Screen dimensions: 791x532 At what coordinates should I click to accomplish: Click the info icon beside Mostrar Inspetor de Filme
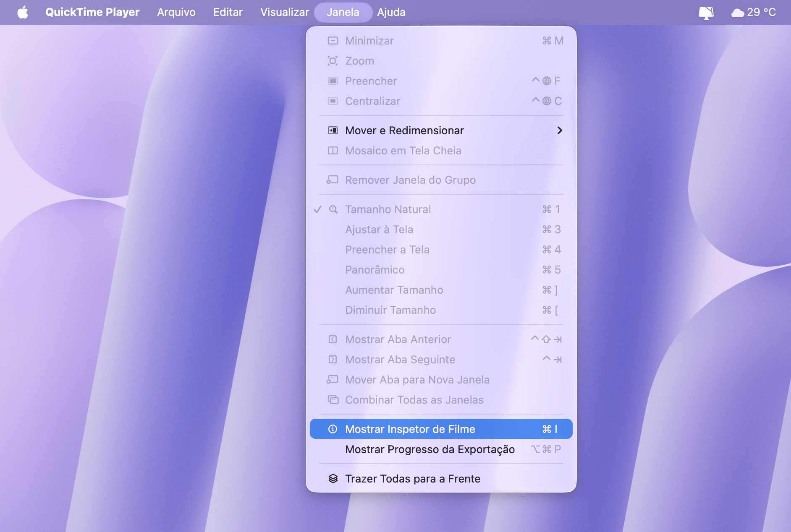tap(333, 429)
